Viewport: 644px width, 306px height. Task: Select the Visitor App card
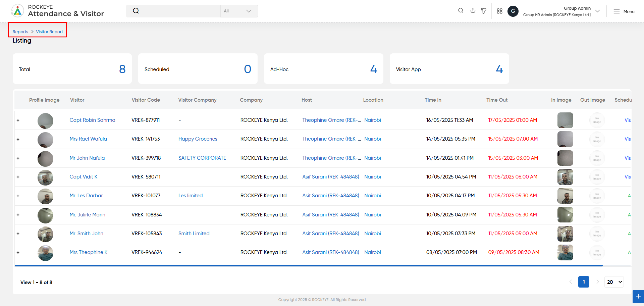[449, 69]
